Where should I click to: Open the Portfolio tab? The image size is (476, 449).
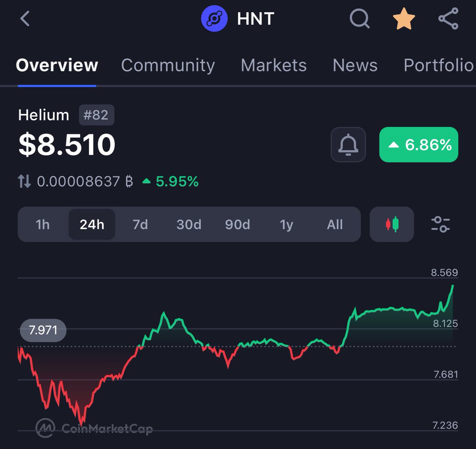tap(439, 65)
